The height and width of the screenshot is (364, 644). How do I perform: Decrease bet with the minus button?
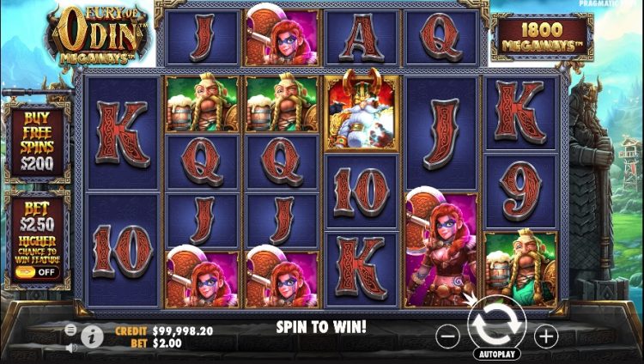pos(447,337)
